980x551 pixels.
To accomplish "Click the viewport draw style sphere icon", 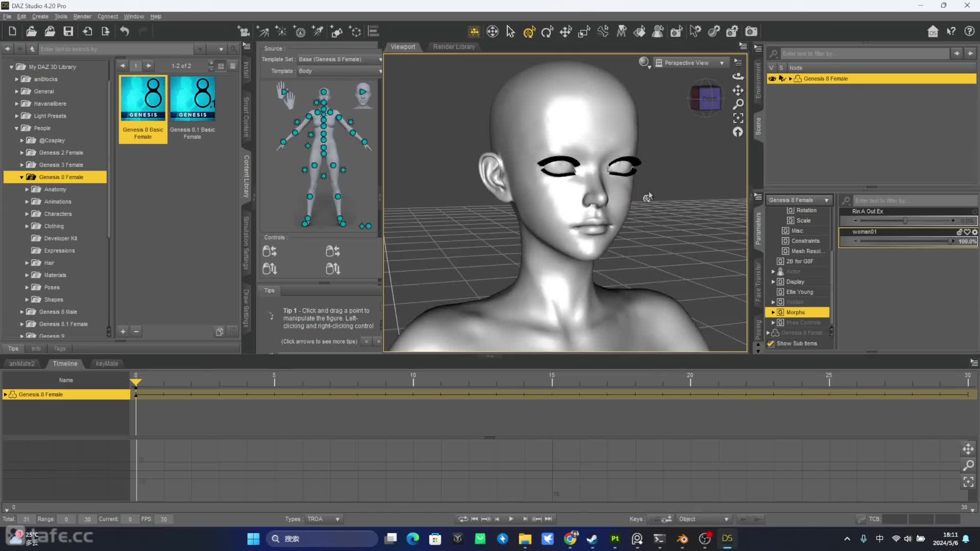I will 644,62.
